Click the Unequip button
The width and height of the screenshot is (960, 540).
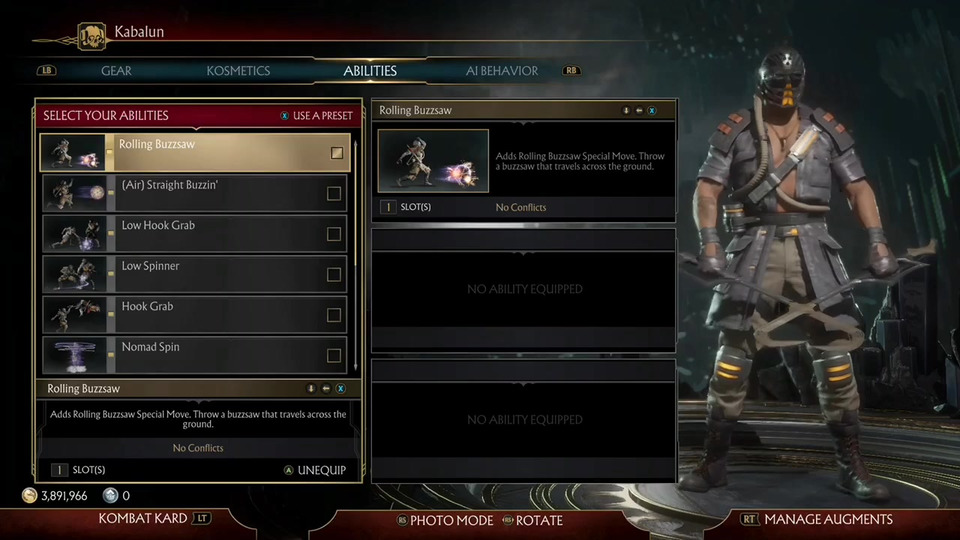[315, 470]
